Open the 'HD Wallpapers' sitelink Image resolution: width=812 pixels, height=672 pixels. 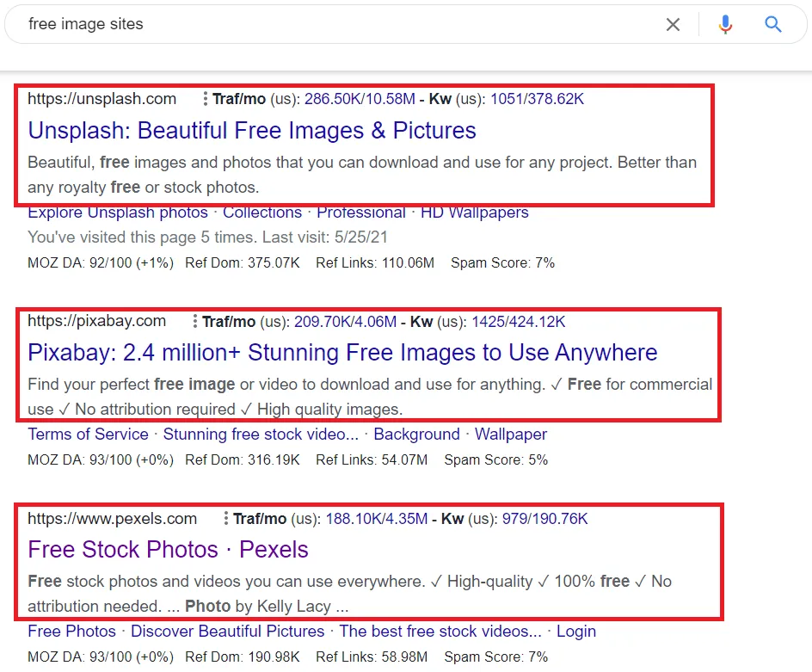(x=475, y=213)
